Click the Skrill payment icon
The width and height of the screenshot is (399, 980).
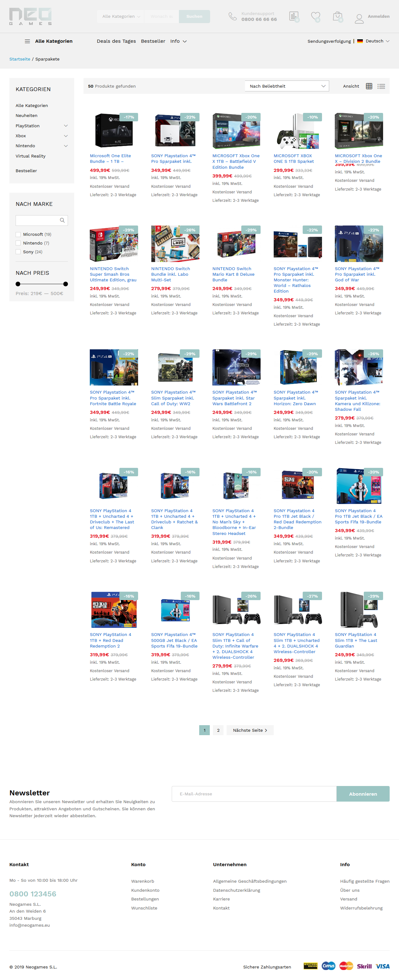pyautogui.click(x=364, y=966)
